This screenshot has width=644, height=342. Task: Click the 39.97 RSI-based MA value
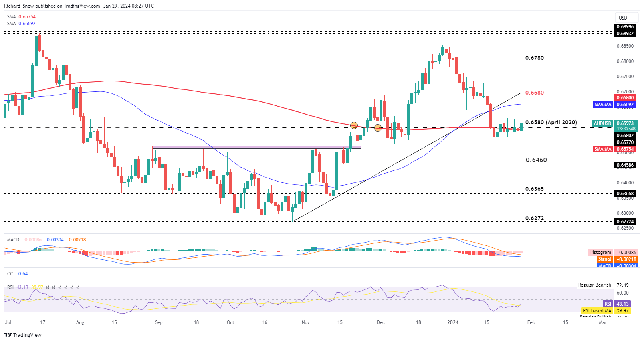pos(622,311)
